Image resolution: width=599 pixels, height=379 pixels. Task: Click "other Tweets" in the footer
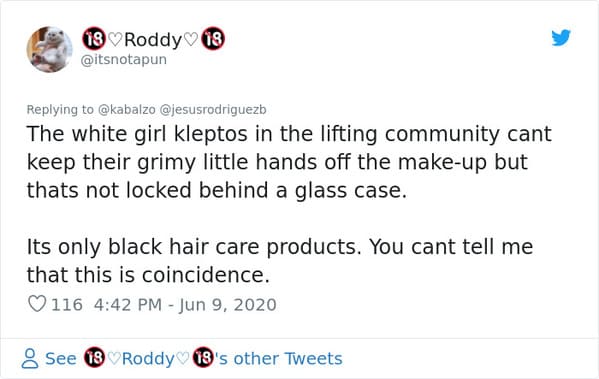[288, 359]
